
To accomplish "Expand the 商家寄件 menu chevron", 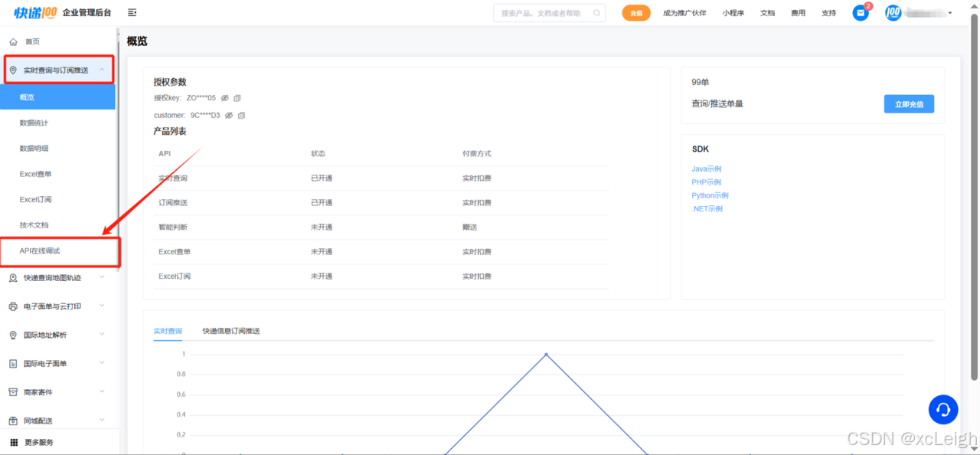I will coord(103,391).
